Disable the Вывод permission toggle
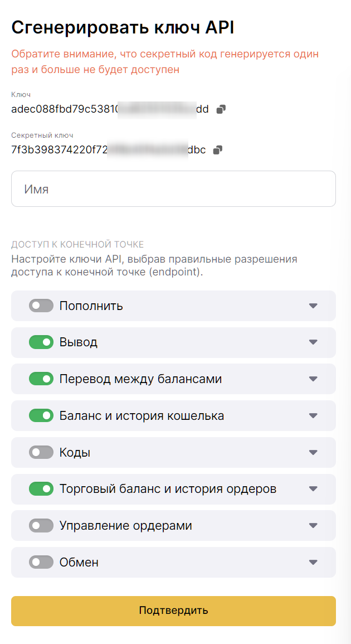Image resolution: width=351 pixels, height=644 pixels. pyautogui.click(x=41, y=342)
